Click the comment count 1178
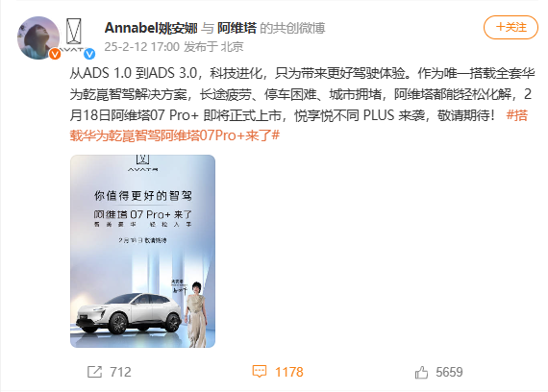The image size is (548, 392). click(x=289, y=372)
